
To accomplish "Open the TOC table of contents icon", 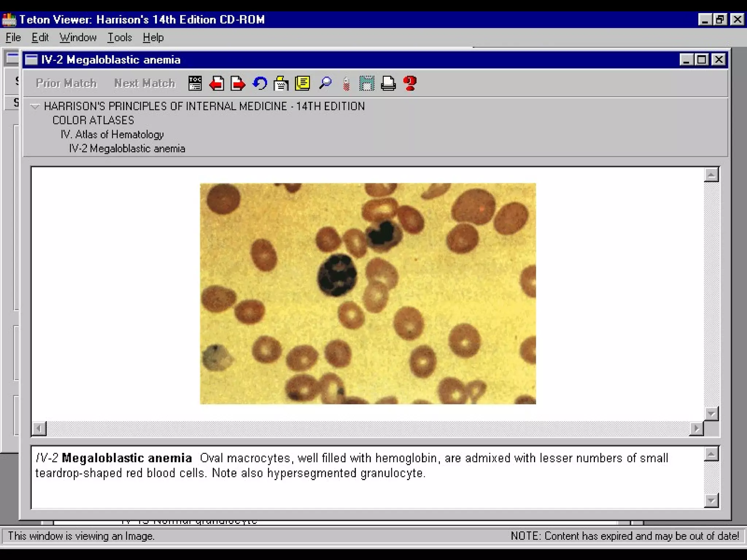I will pyautogui.click(x=195, y=83).
